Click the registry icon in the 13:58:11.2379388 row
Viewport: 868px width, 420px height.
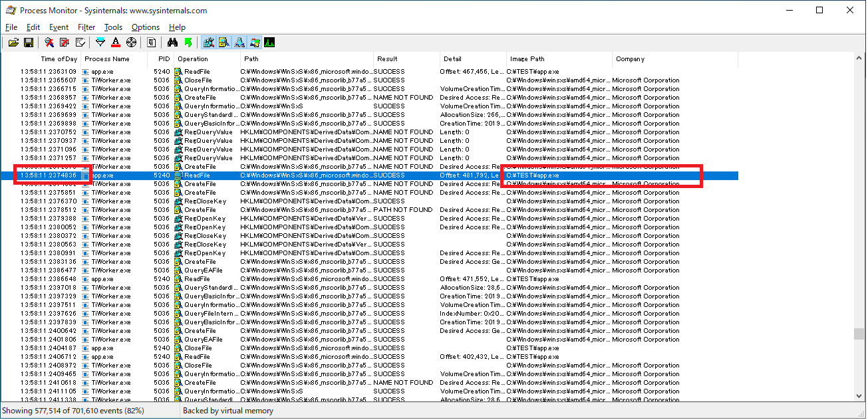click(x=178, y=218)
